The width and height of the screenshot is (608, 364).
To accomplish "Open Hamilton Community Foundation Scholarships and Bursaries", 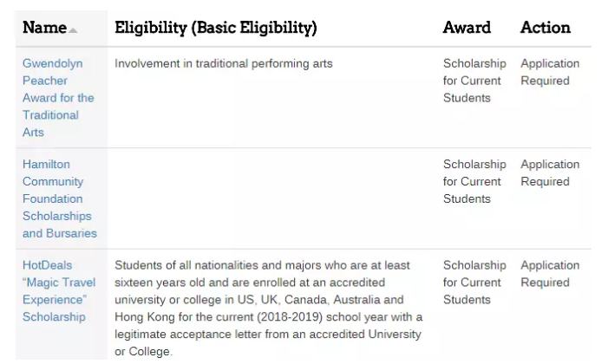I will coord(59,198).
